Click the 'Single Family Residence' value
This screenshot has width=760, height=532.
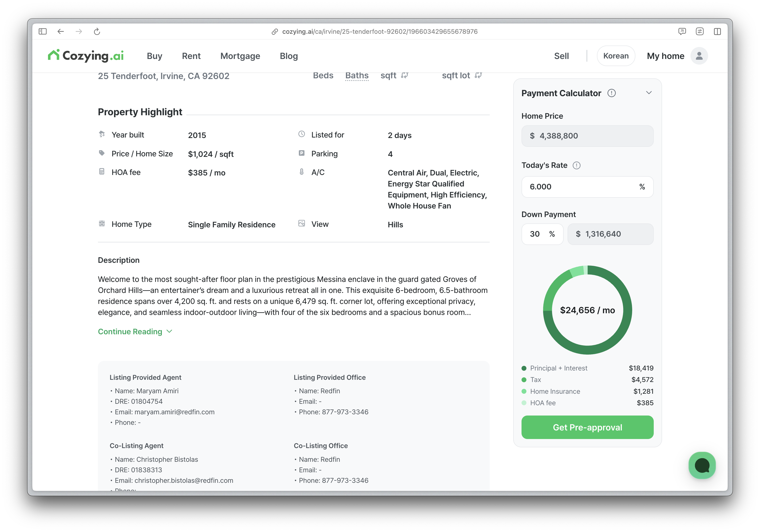(x=231, y=225)
